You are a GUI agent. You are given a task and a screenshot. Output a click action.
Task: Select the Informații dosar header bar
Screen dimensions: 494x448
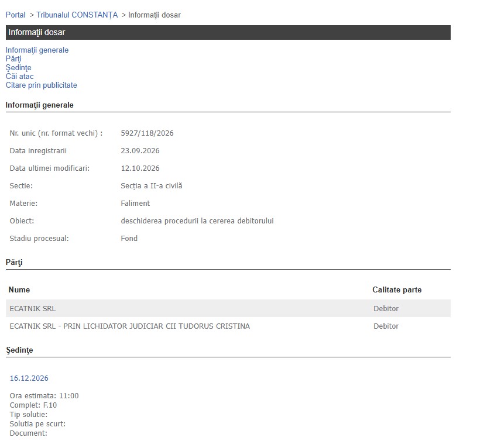[228, 32]
